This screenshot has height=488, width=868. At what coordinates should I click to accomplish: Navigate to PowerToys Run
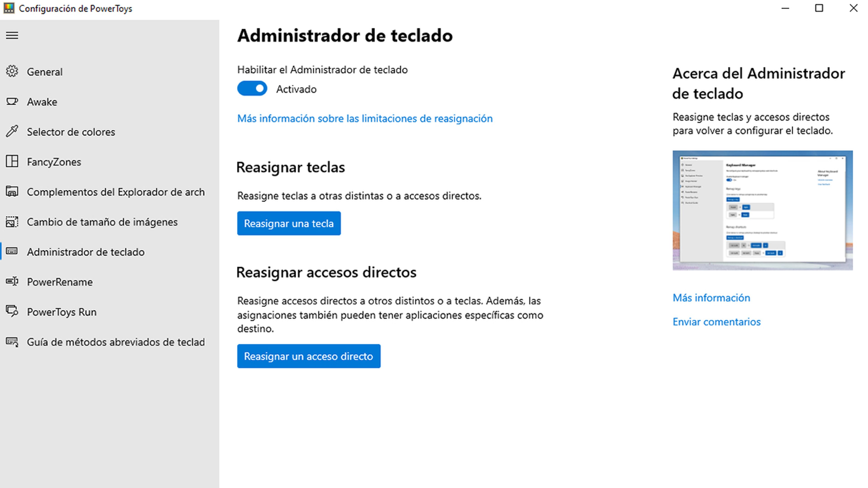coord(109,312)
